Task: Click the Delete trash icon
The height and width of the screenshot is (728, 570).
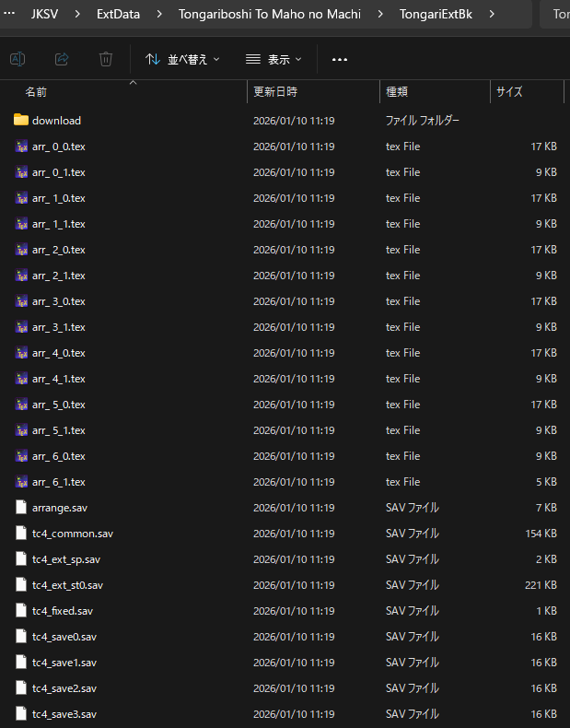Action: (x=106, y=59)
